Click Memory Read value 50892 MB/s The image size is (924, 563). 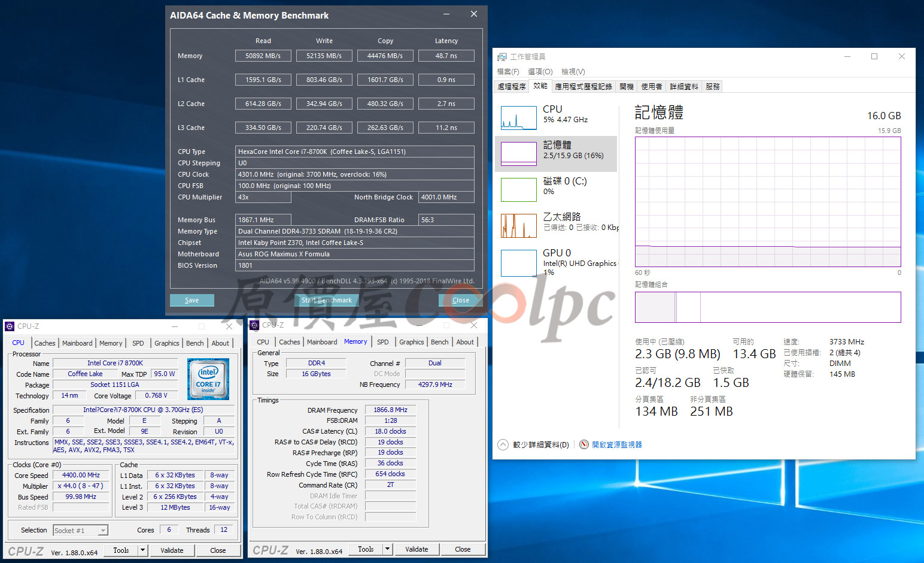pyautogui.click(x=263, y=56)
